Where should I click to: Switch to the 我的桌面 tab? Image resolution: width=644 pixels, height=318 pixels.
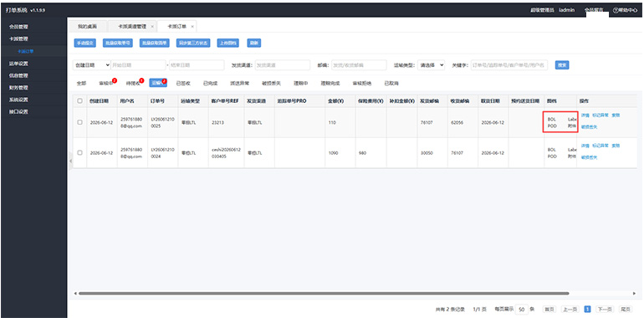click(88, 26)
